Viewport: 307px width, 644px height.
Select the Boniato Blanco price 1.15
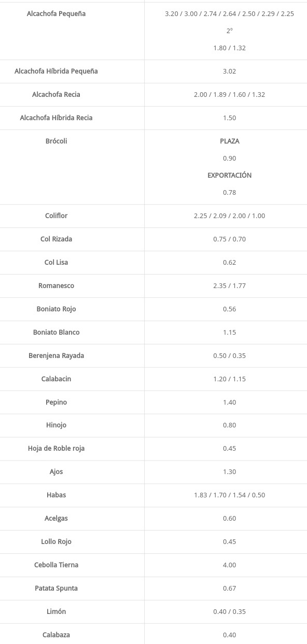point(229,333)
